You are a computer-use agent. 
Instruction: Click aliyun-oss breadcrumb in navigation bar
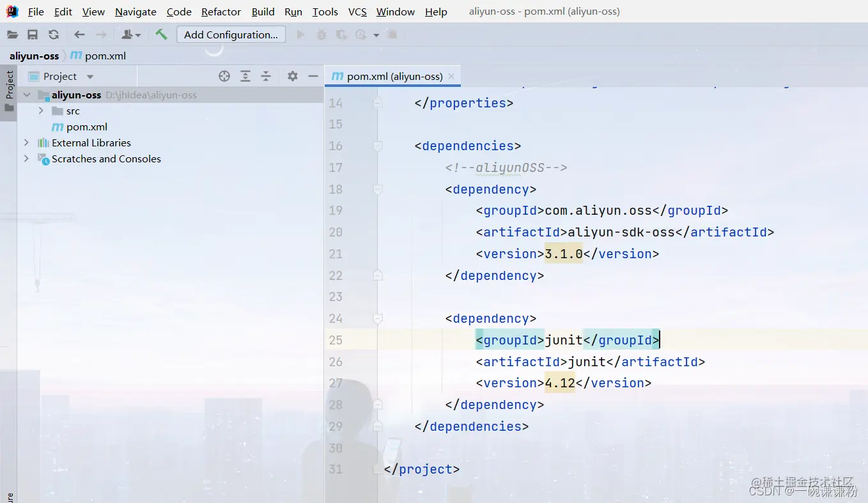click(x=34, y=56)
